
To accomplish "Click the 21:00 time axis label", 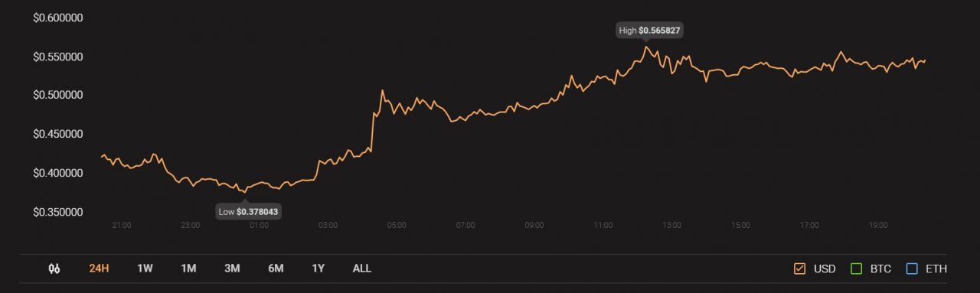I will tap(122, 226).
